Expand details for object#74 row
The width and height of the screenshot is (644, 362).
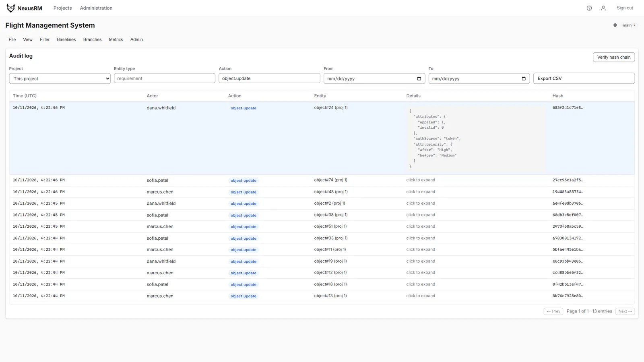(x=421, y=180)
